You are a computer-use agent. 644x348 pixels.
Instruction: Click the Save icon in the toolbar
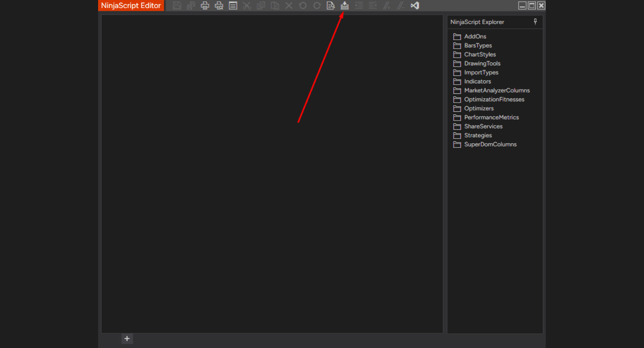click(177, 5)
